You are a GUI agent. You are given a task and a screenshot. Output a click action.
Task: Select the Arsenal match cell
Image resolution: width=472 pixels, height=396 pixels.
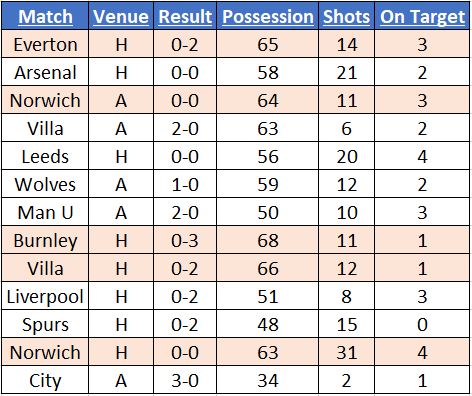[45, 72]
